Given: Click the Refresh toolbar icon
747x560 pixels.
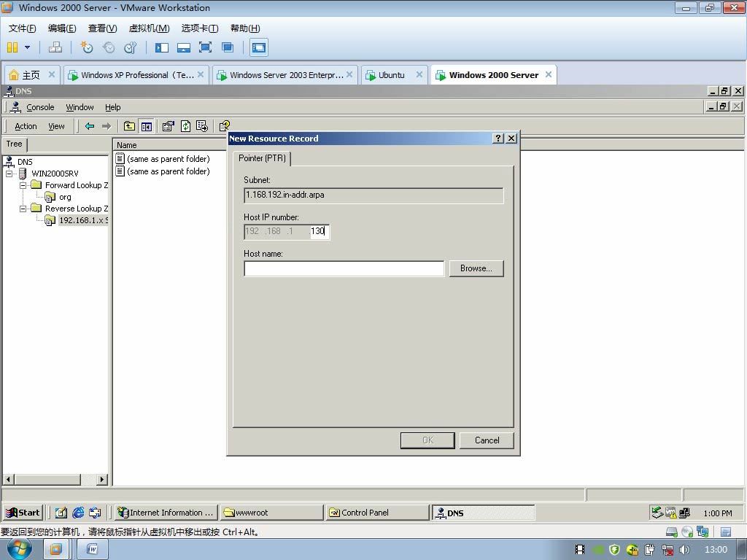Looking at the screenshot, I should point(185,126).
